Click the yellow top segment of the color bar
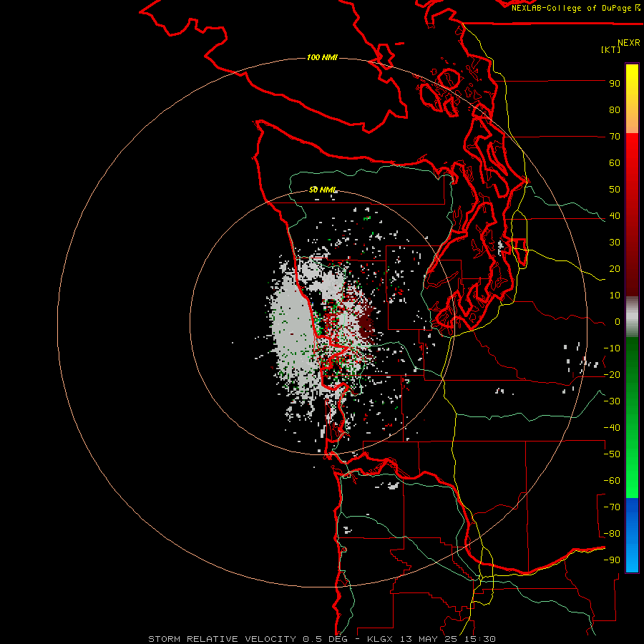This screenshot has height=644, width=644. pos(632,99)
